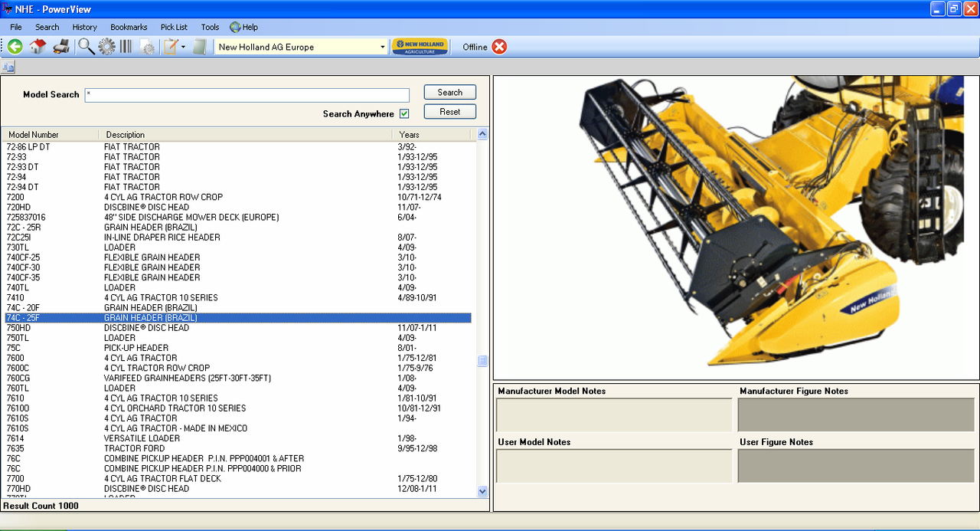Screen dimensions: 980x531
Task: Select model row 720HD
Action: (x=237, y=208)
